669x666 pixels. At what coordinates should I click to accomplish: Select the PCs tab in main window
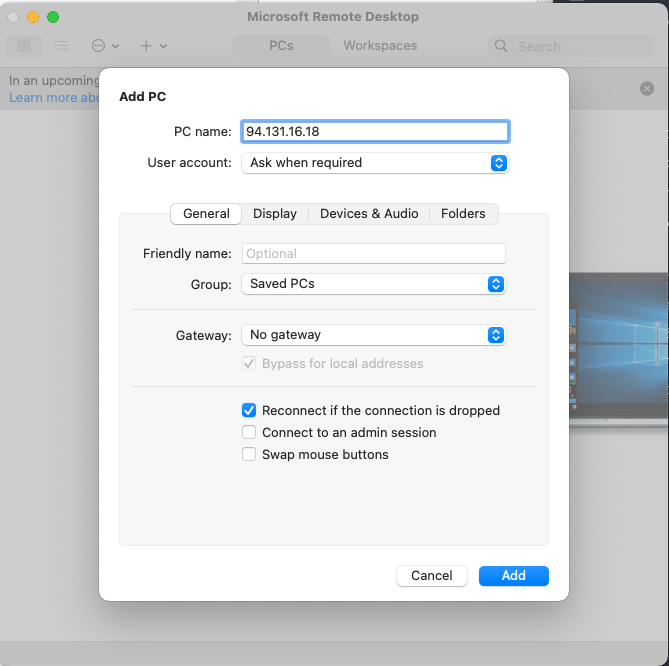[x=281, y=46]
